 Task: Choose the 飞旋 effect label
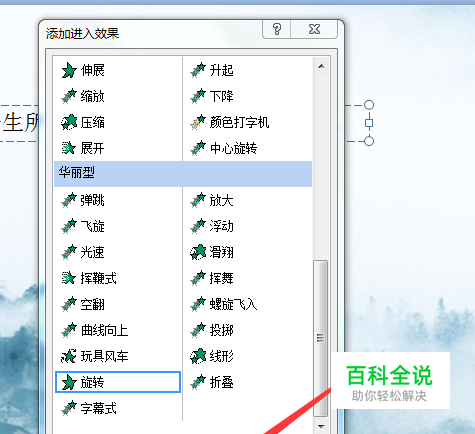click(x=93, y=226)
